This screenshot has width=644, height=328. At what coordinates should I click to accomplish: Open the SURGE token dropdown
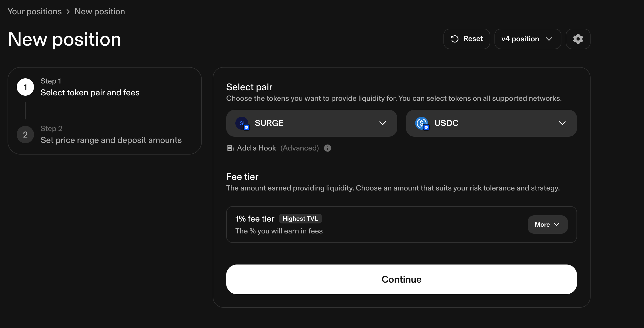pyautogui.click(x=382, y=123)
